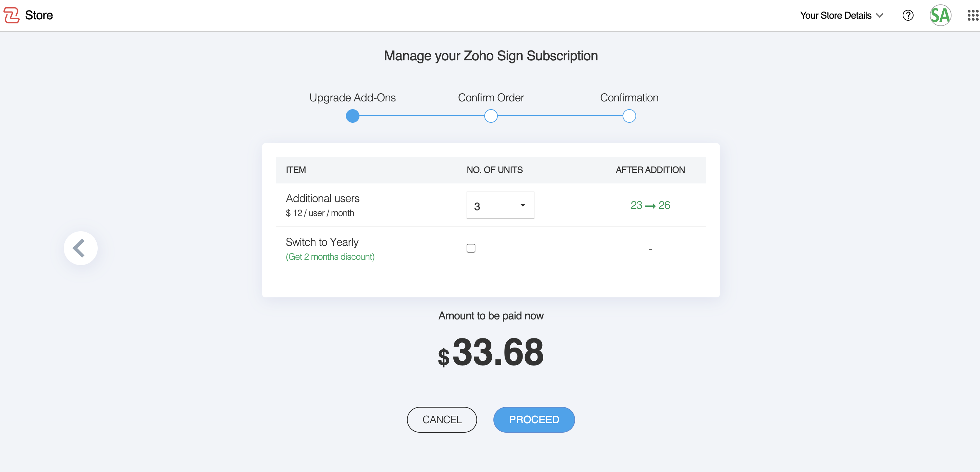Viewport: 980px width, 472px height.
Task: Click the Get 2 months discount text
Action: (x=330, y=257)
